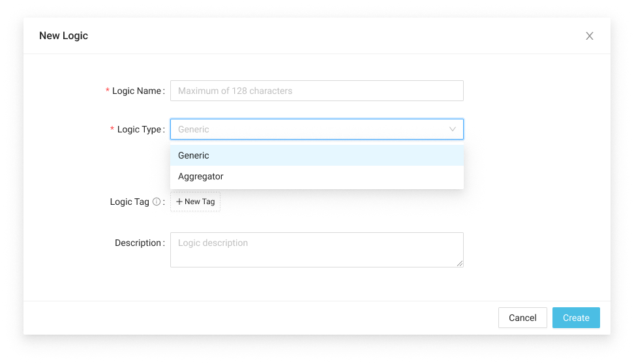Click the Logic Name label
Screen dimensions: 634x364
tap(136, 91)
